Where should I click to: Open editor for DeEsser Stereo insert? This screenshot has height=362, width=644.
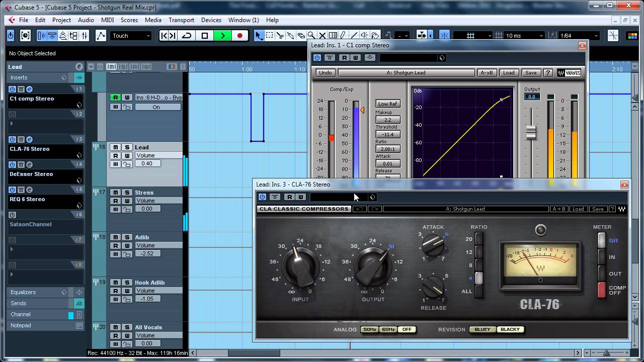tap(29, 164)
